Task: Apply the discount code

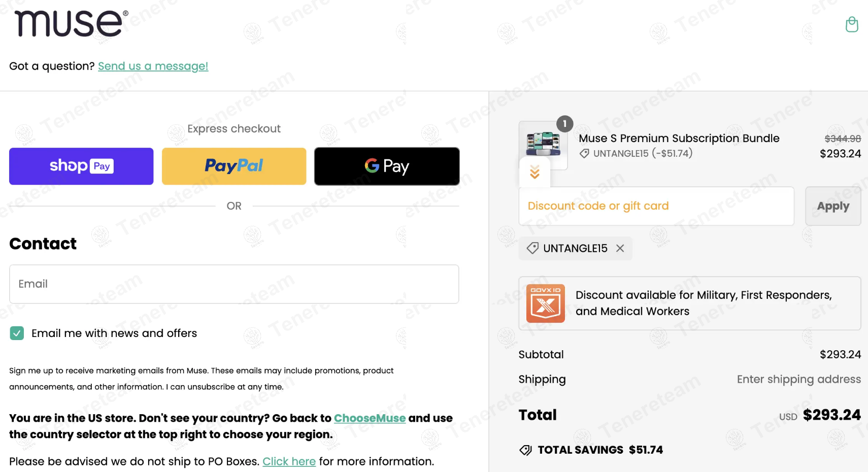Action: (x=833, y=206)
